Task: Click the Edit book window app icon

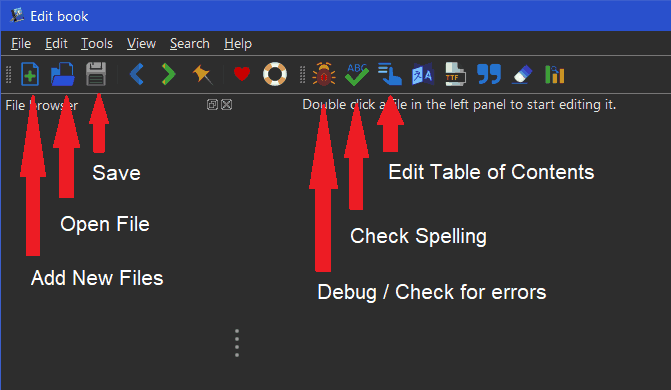Action: click(x=17, y=16)
